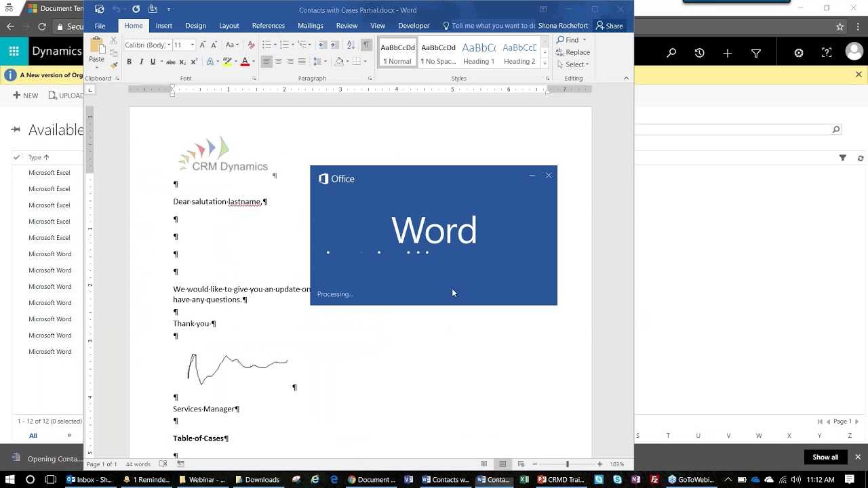The height and width of the screenshot is (488, 868).
Task: Click the Dynamics search magnifier icon
Action: (671, 53)
